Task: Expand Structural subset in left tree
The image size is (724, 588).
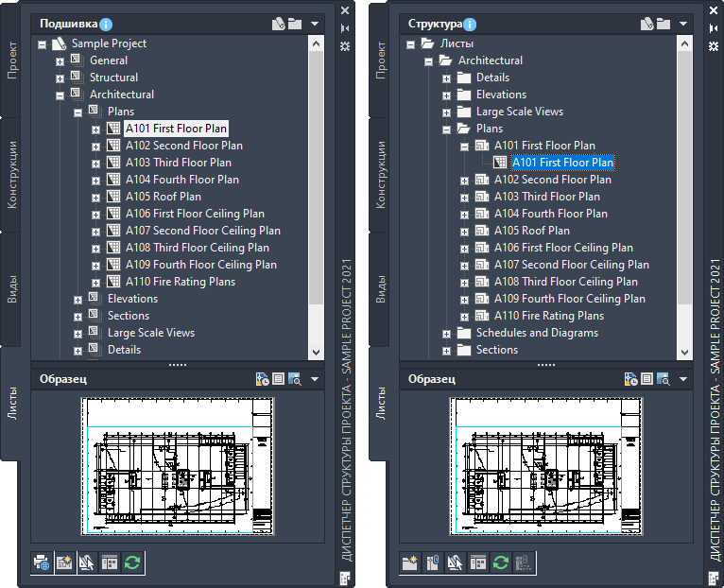Action: 60,78
